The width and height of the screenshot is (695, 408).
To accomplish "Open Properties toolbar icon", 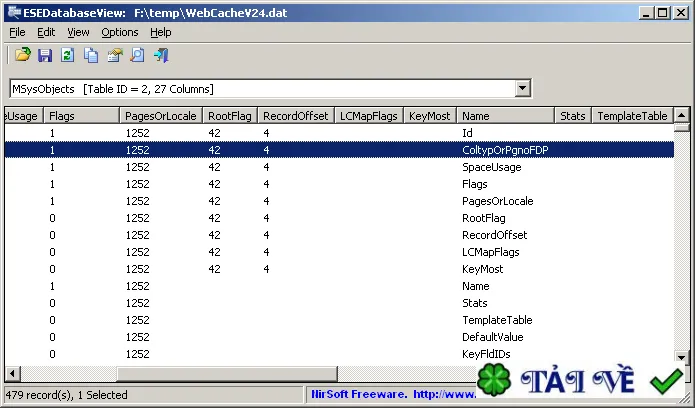I will coord(114,55).
